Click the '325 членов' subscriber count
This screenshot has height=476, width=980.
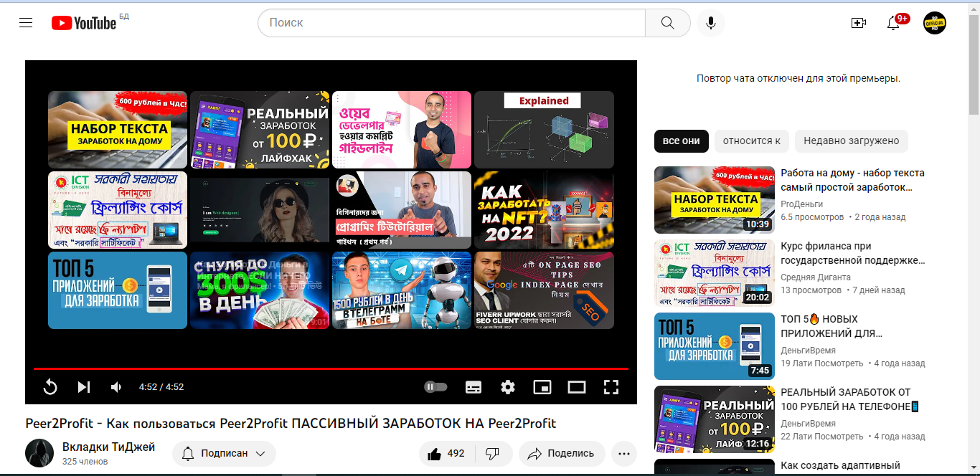coord(85,462)
